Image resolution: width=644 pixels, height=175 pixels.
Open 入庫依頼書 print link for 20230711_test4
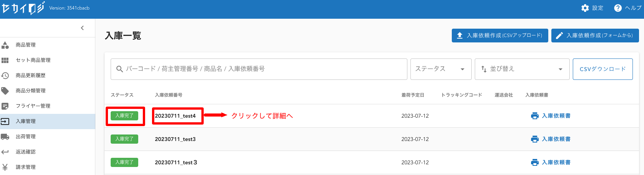551,116
